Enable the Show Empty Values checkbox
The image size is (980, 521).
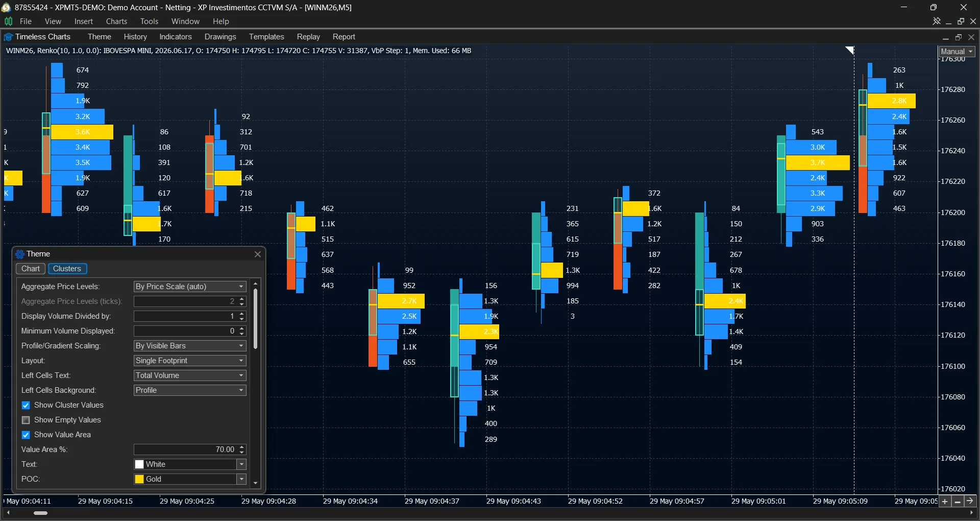(26, 420)
